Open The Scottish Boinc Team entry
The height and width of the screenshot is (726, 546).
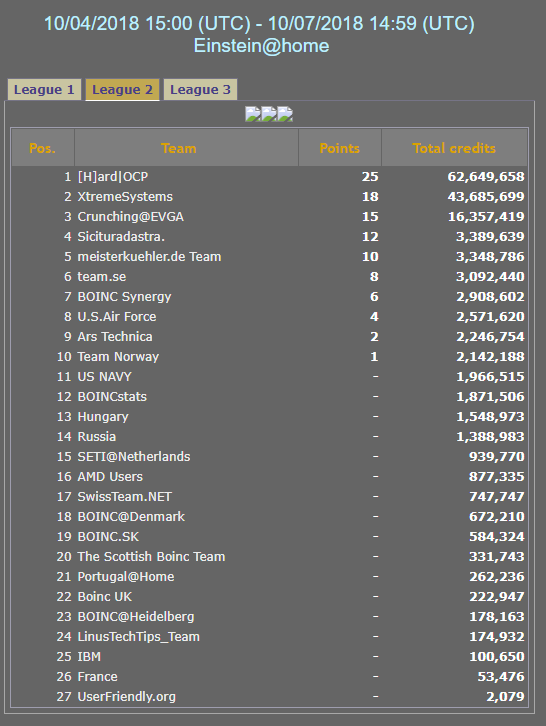coord(151,557)
